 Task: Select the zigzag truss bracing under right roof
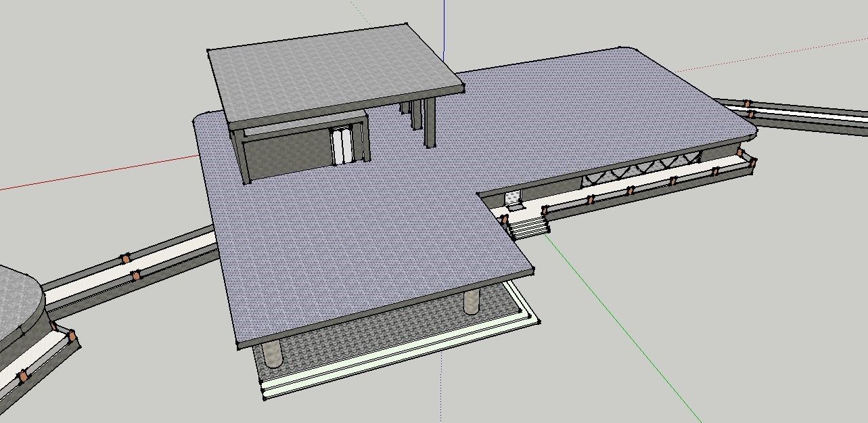(x=640, y=170)
